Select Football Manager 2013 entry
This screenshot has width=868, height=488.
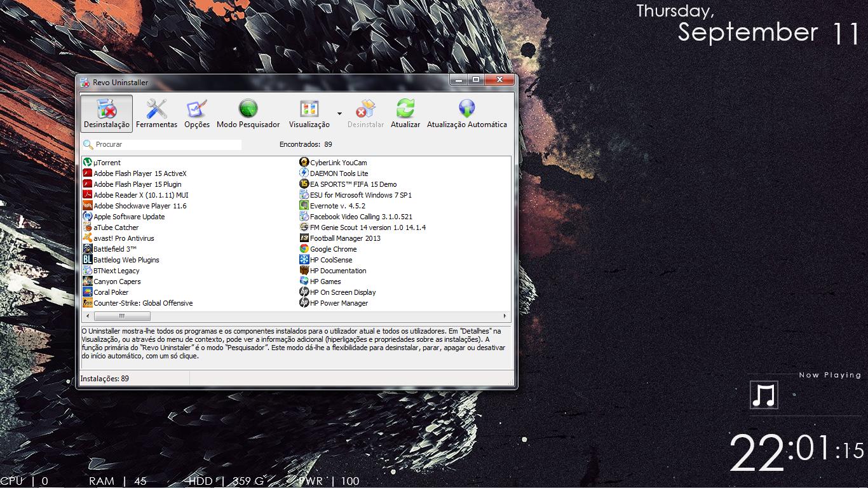[345, 238]
